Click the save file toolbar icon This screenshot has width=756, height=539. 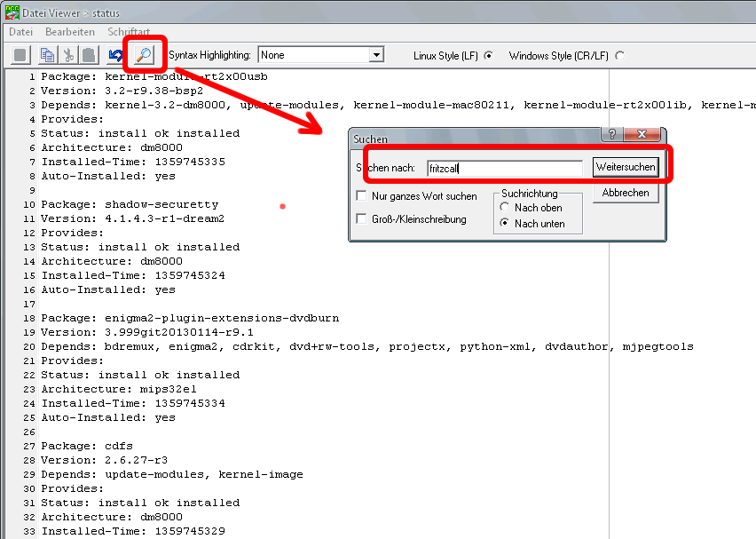click(x=20, y=55)
